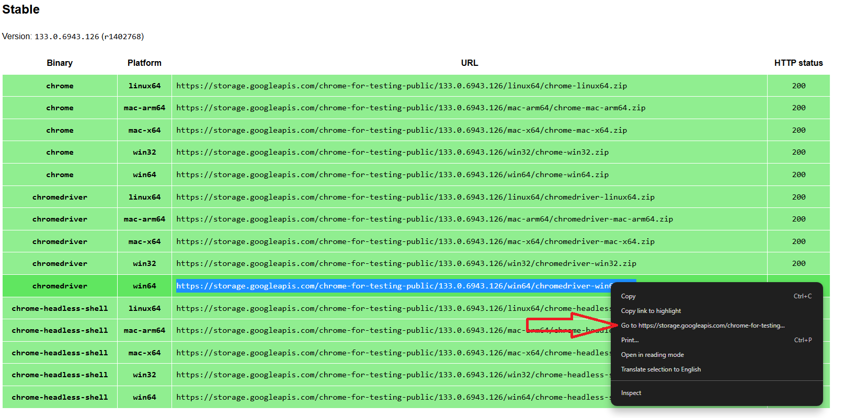Choose 'Open in reading mode' option
868x418 pixels.
(x=652, y=355)
